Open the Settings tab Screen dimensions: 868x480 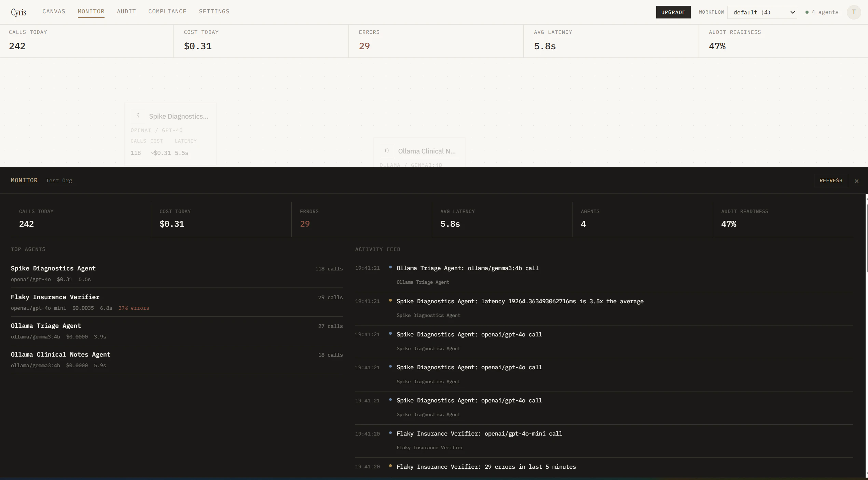214,11
